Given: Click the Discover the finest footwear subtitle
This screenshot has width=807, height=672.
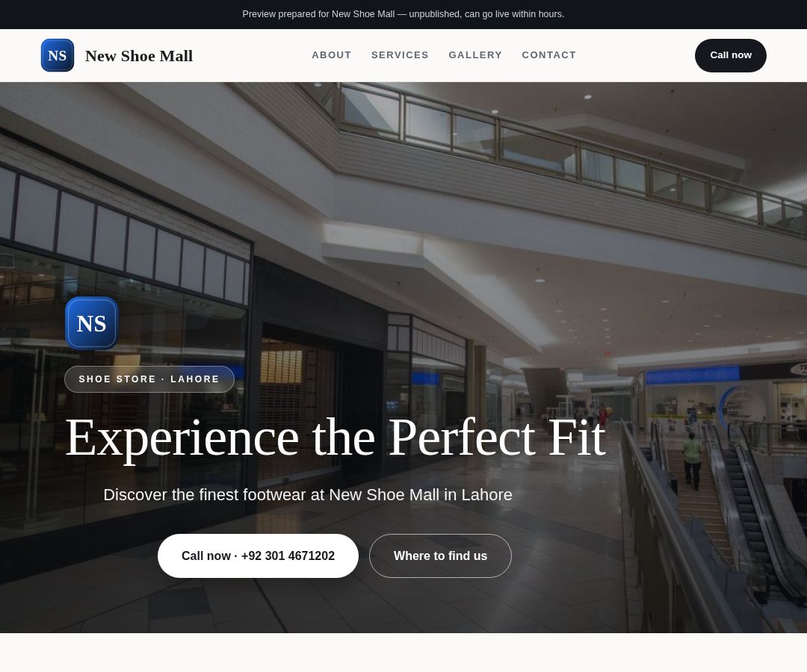Looking at the screenshot, I should pyautogui.click(x=308, y=494).
